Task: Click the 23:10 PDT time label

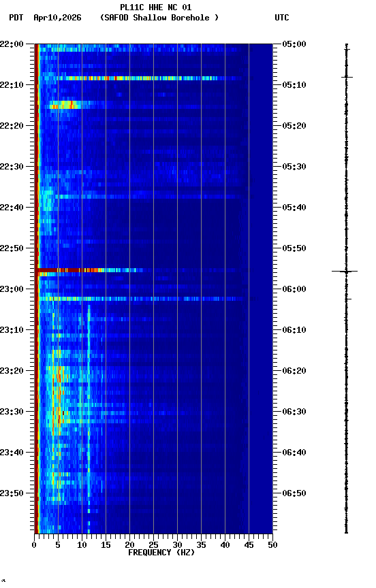Action: 12,330
